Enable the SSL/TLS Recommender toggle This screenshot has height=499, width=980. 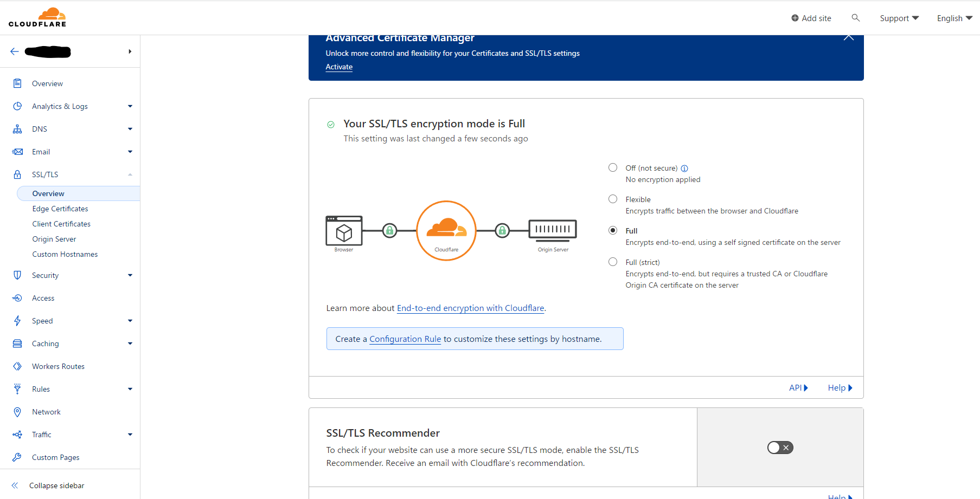point(780,448)
